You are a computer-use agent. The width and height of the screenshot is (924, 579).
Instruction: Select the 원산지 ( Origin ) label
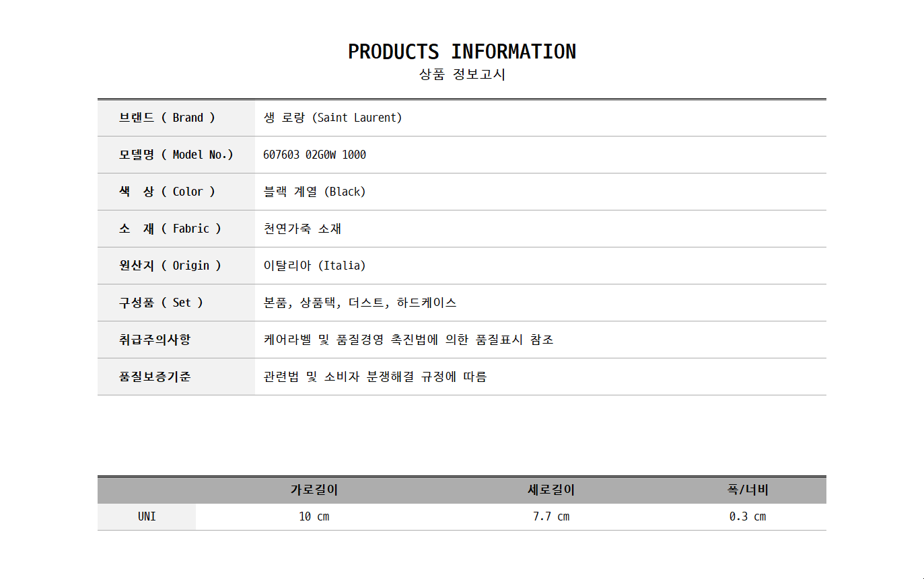(170, 266)
